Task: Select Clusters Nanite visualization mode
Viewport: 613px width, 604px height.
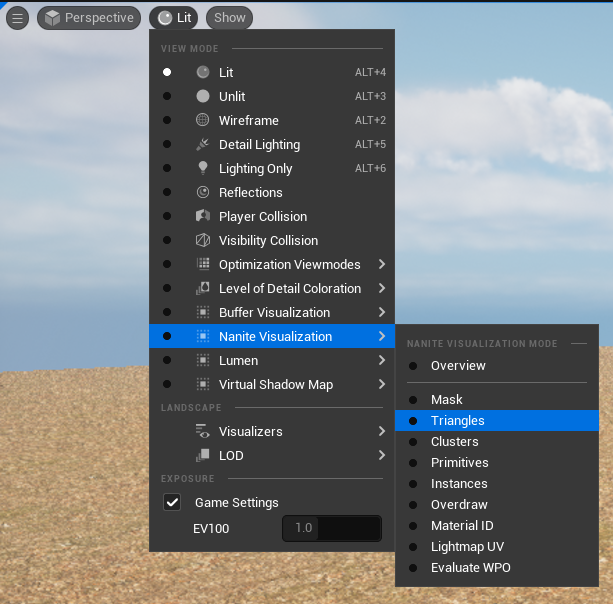Action: tap(497, 442)
